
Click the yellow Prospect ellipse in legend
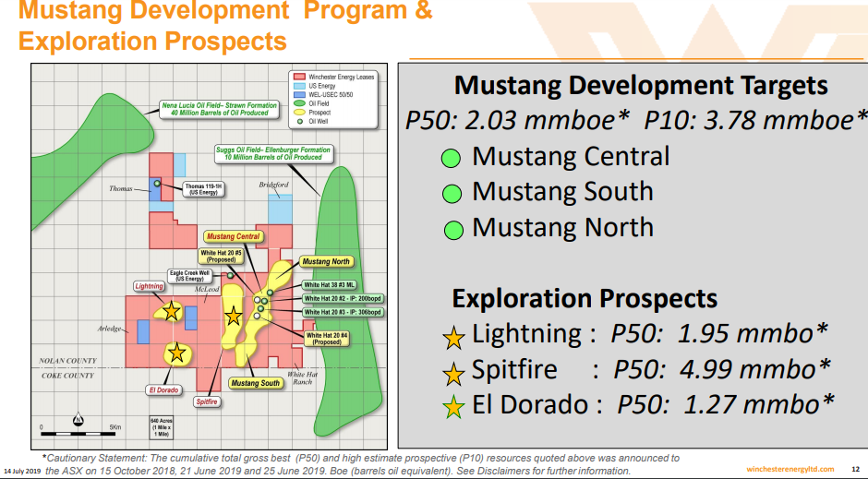click(x=299, y=113)
